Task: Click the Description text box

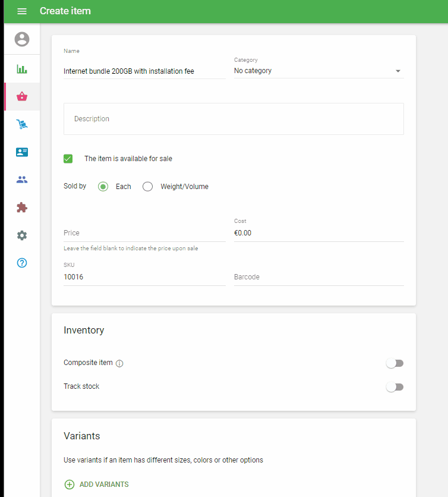Action: tap(234, 119)
